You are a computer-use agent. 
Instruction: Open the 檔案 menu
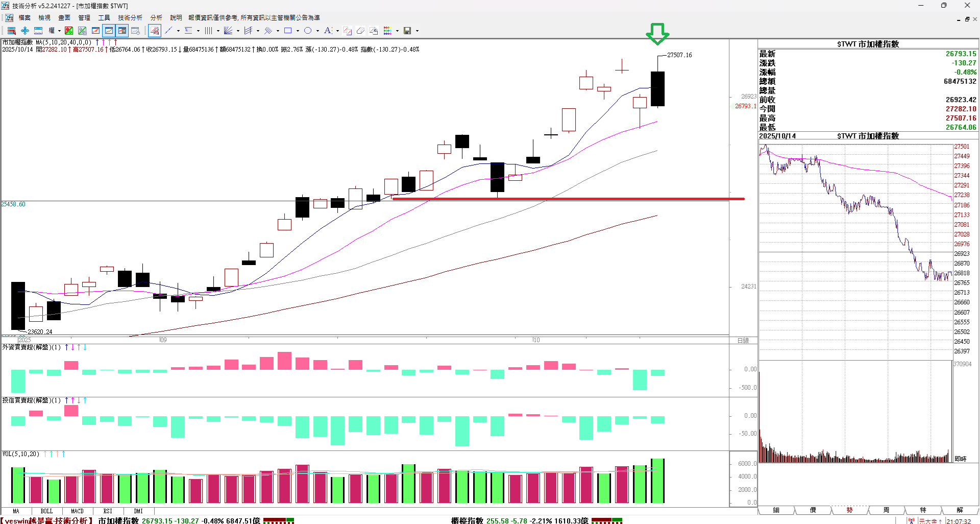pos(24,17)
